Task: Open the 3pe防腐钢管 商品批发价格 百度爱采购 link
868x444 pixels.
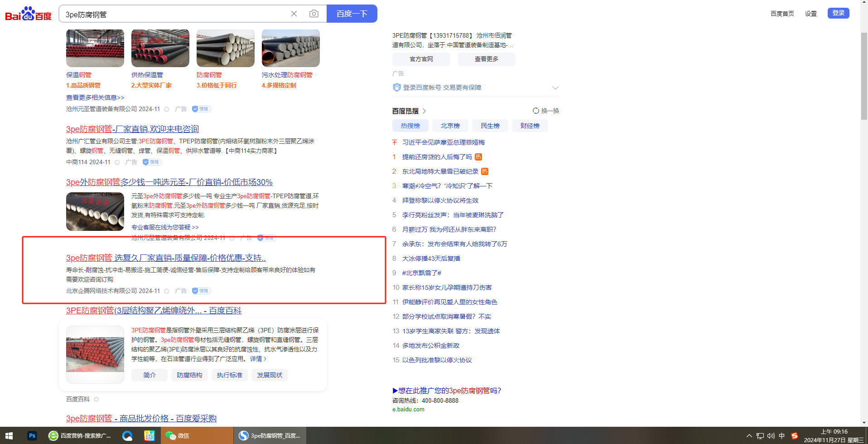Action: (141, 419)
